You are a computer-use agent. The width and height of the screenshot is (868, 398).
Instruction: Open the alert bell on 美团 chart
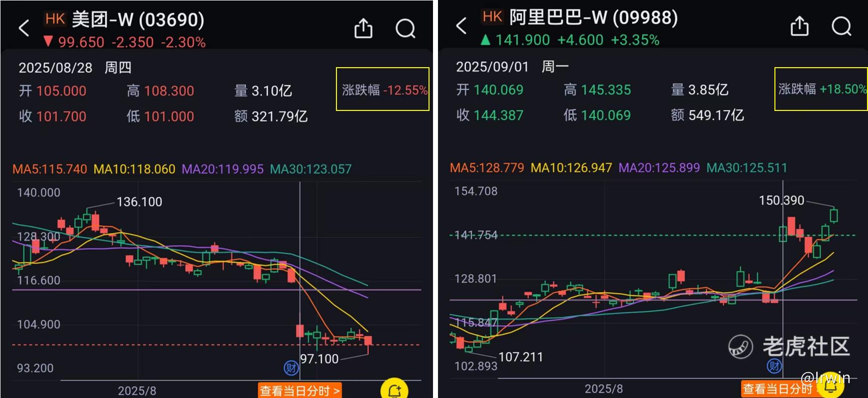point(395,390)
